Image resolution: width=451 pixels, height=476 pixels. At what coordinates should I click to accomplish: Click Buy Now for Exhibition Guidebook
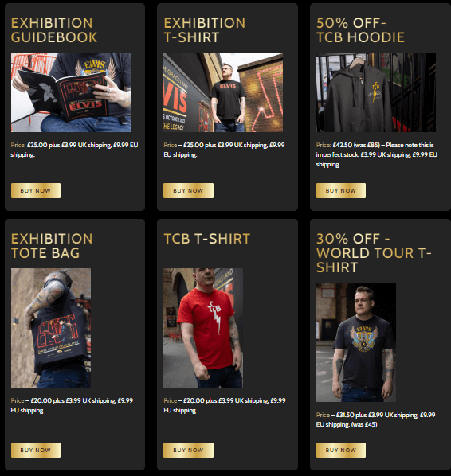36,191
